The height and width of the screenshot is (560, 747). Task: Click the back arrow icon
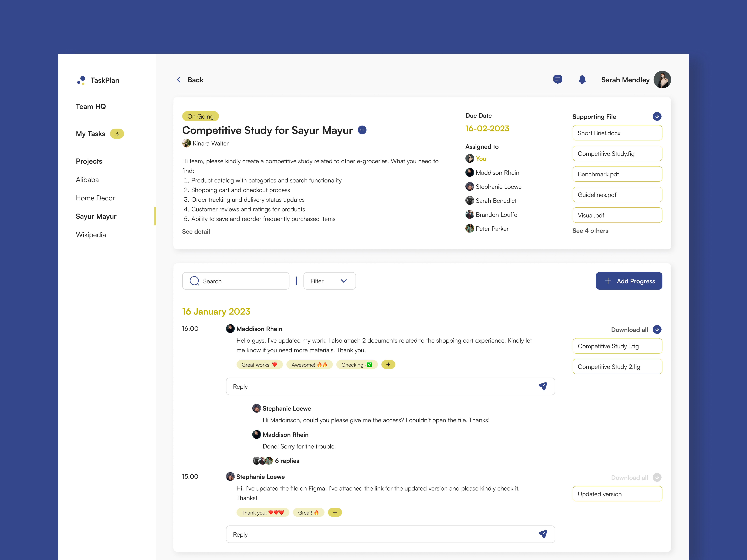pos(179,80)
